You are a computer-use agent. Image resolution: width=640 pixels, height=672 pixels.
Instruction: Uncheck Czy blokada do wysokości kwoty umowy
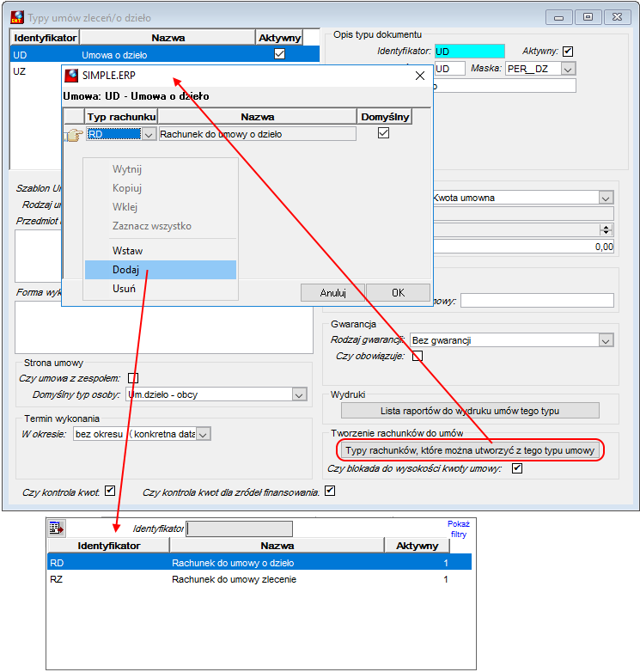pyautogui.click(x=517, y=468)
